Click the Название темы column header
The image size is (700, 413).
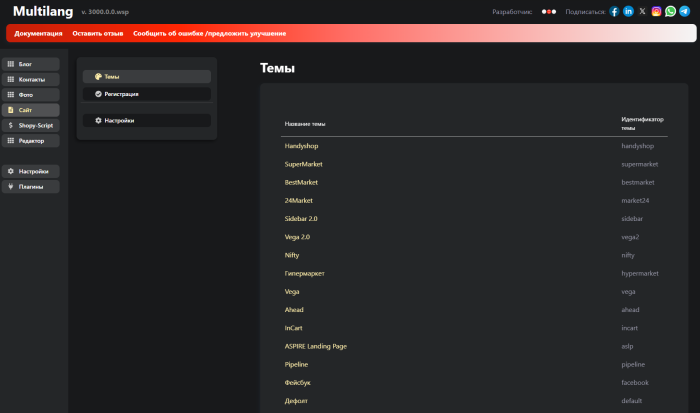point(305,124)
